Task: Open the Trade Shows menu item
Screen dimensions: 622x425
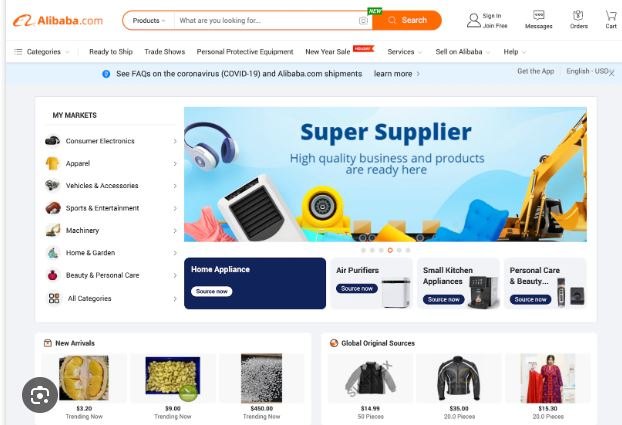Action: (x=165, y=52)
